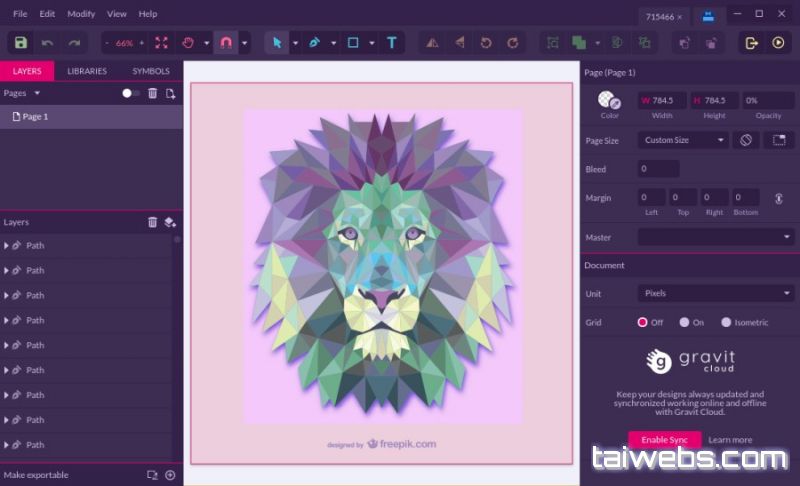
Task: Toggle the Pages panel switch
Action: [131, 93]
